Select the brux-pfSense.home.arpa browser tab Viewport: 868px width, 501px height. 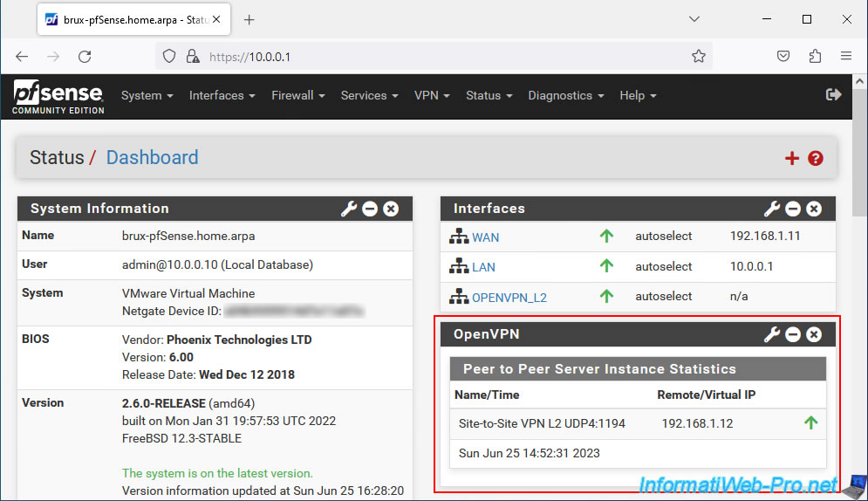(134, 20)
